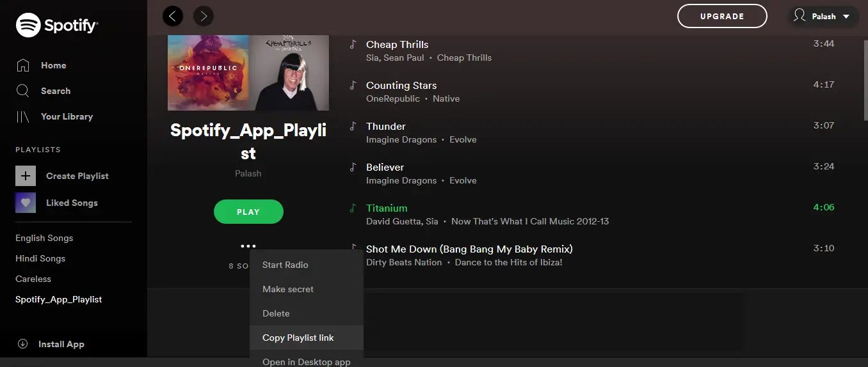Click the UPGRADE button

(x=722, y=16)
